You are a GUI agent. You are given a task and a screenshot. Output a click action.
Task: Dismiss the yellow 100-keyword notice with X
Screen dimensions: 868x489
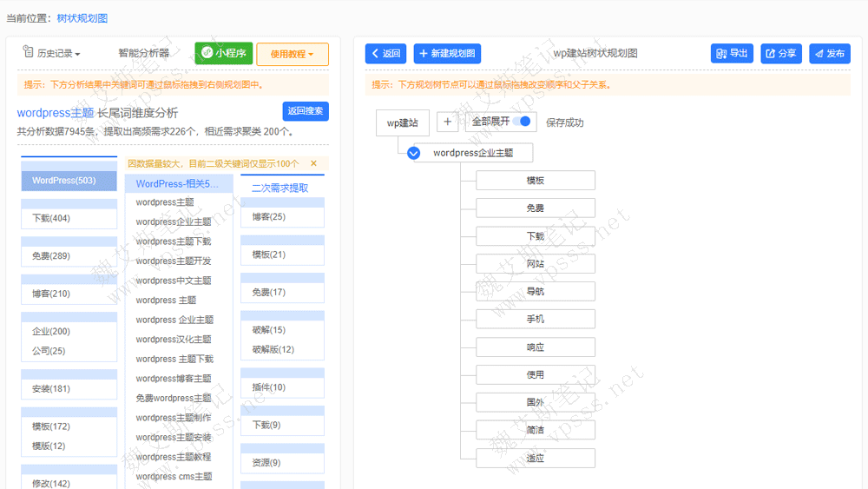313,163
